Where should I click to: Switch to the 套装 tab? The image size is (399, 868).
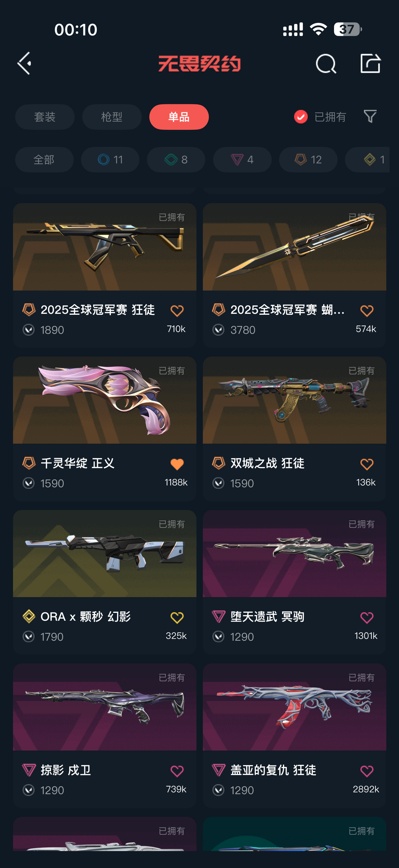click(x=45, y=117)
